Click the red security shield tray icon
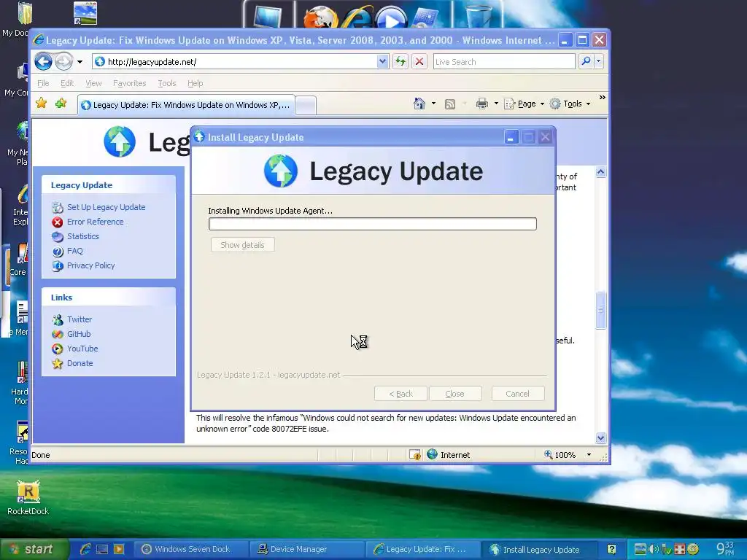Viewport: 747px width, 560px height. 679,549
